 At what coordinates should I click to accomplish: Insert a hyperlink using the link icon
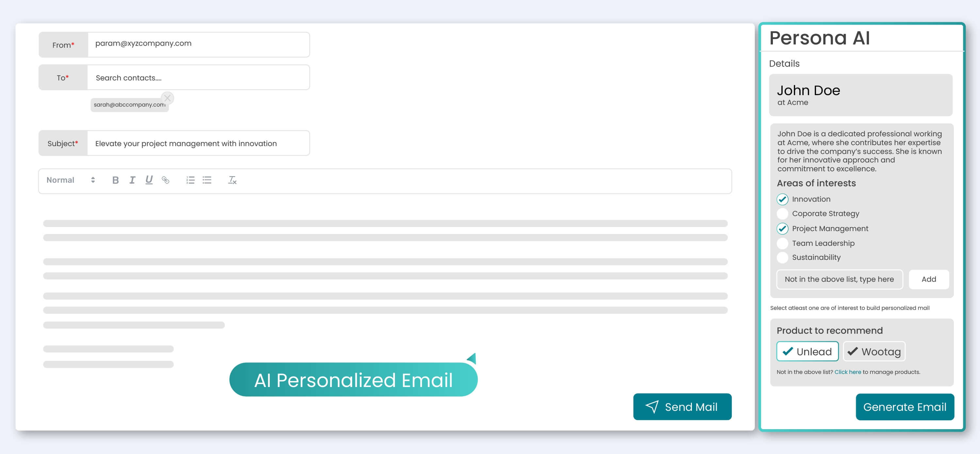click(166, 180)
